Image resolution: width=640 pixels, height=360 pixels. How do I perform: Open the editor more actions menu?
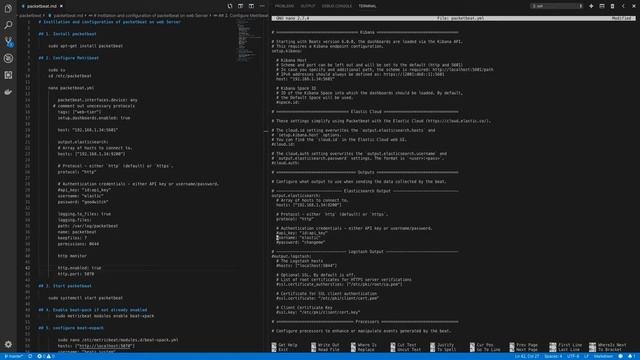[x=262, y=6]
